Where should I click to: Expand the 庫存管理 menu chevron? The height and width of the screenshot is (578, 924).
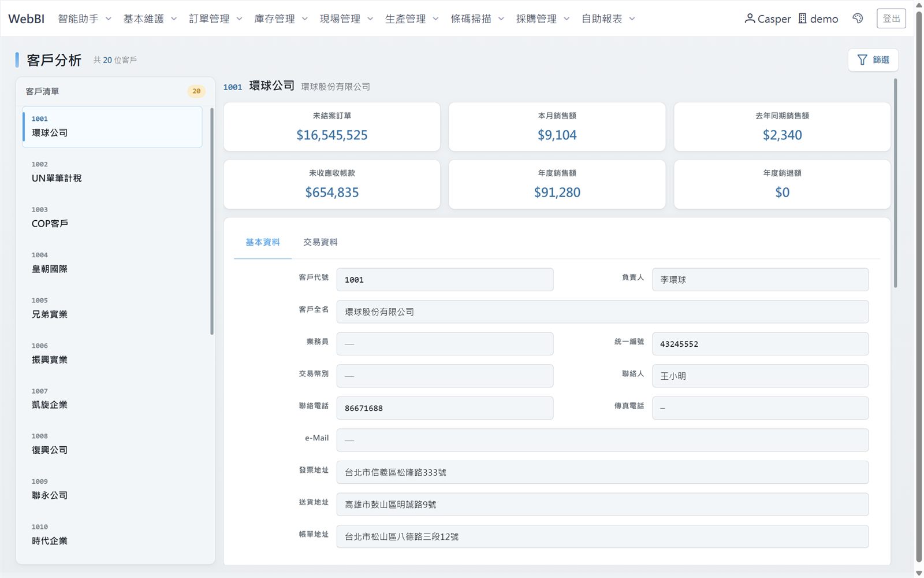(x=305, y=19)
